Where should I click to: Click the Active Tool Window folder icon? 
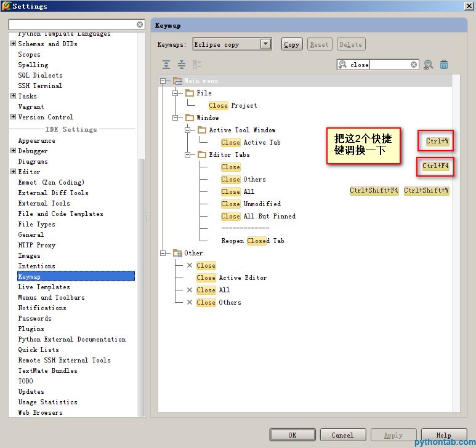202,130
